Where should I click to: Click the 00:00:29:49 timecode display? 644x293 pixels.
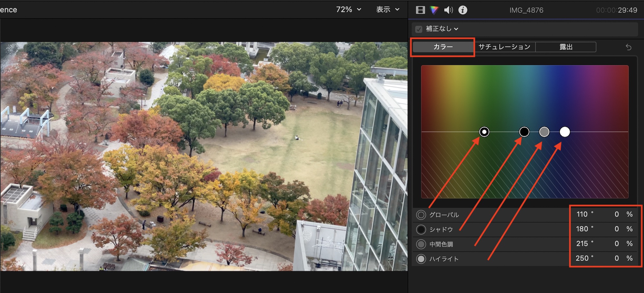click(x=616, y=10)
